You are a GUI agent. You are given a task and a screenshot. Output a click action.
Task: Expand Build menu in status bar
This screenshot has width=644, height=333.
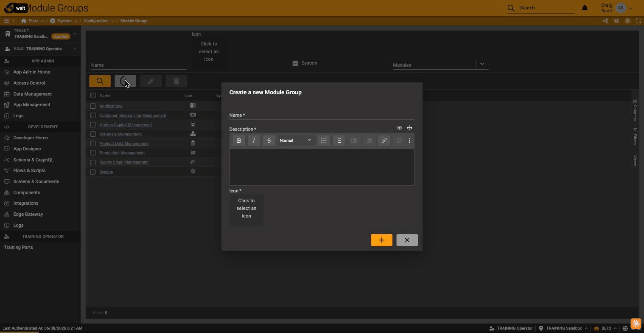point(615,328)
